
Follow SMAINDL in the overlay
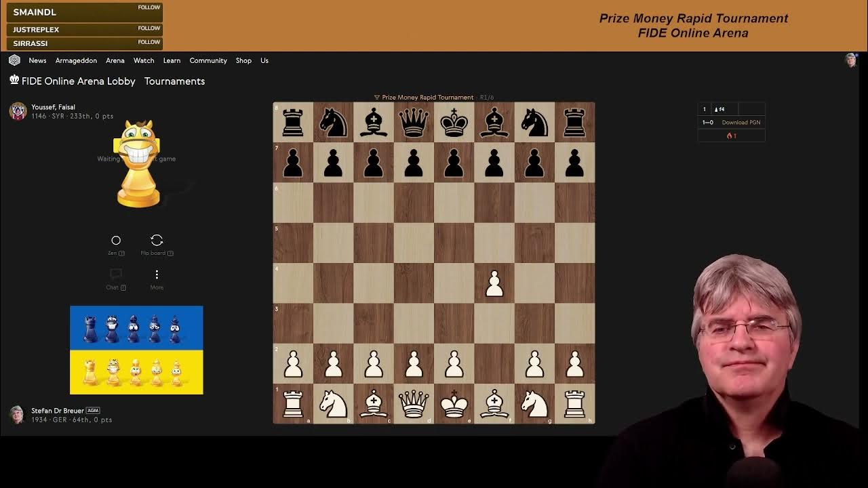tap(149, 7)
